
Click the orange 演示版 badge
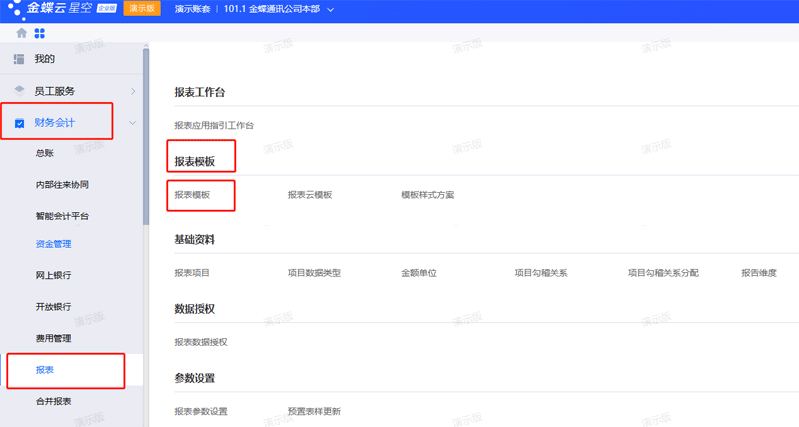tap(142, 9)
